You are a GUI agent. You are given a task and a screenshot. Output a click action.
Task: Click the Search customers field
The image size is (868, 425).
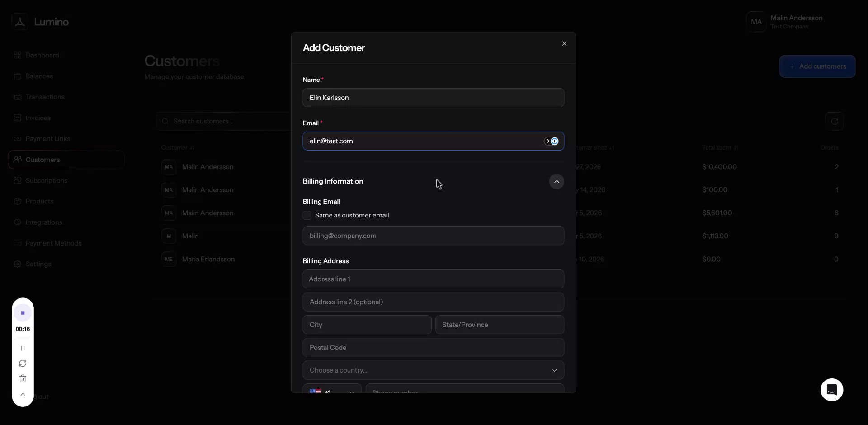click(224, 121)
